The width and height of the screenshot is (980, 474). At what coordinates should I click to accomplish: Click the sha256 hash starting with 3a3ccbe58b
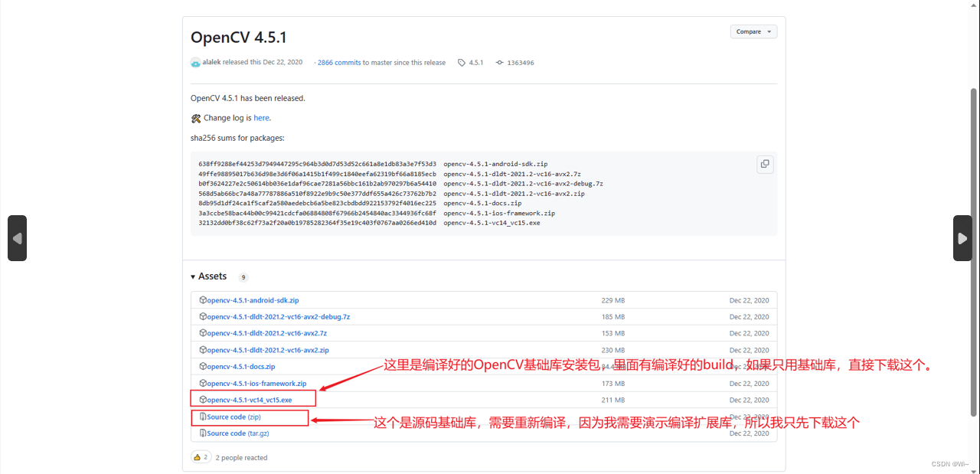click(317, 213)
